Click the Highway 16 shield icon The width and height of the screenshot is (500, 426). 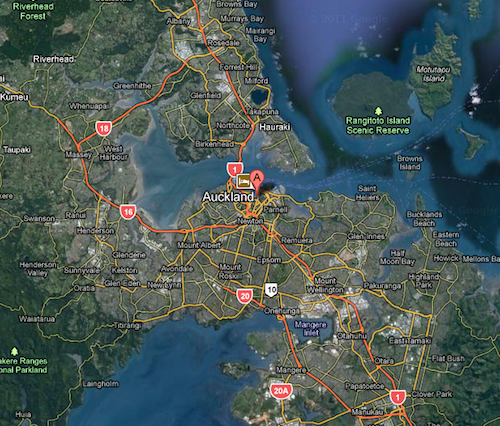point(128,212)
